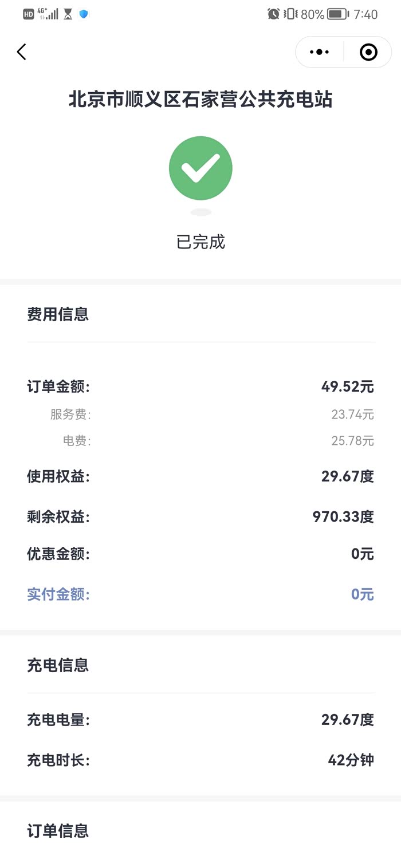Tap the blue 实付金额 label
Viewport: 401px width, 868px height.
click(58, 594)
